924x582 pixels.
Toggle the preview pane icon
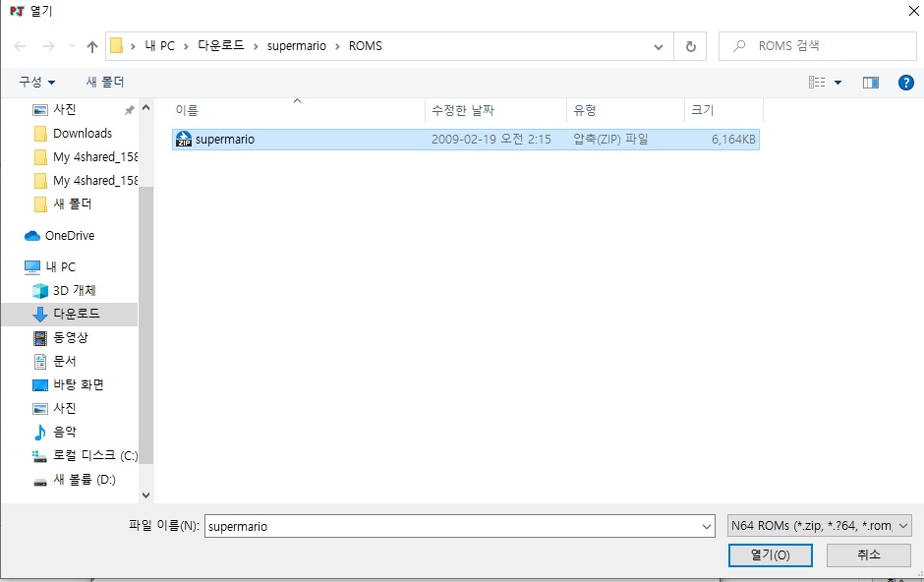[870, 83]
